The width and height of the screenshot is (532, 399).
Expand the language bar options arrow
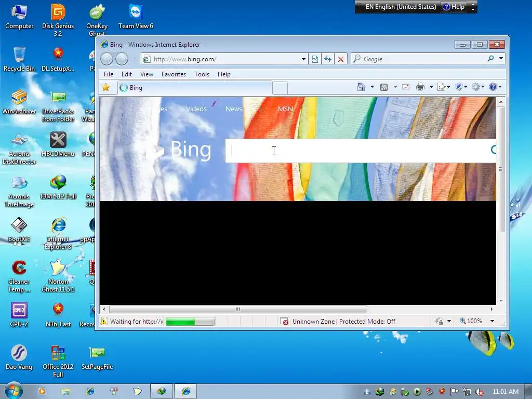(473, 9)
